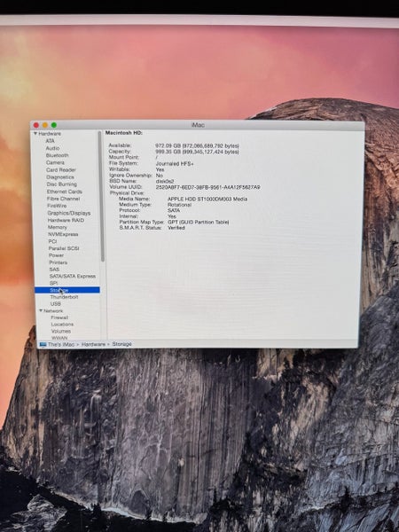
Task: Click the File System value Journaled HFS+
Action: pyautogui.click(x=175, y=164)
